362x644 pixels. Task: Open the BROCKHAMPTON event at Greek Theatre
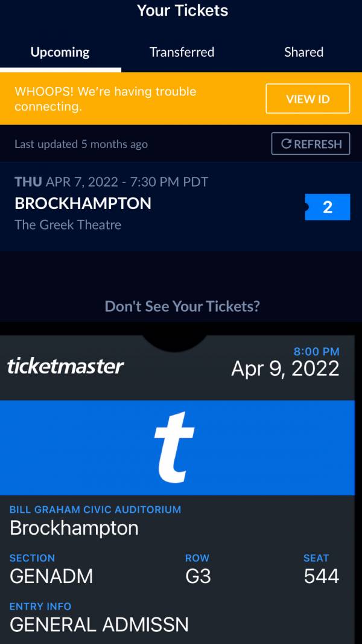(83, 204)
